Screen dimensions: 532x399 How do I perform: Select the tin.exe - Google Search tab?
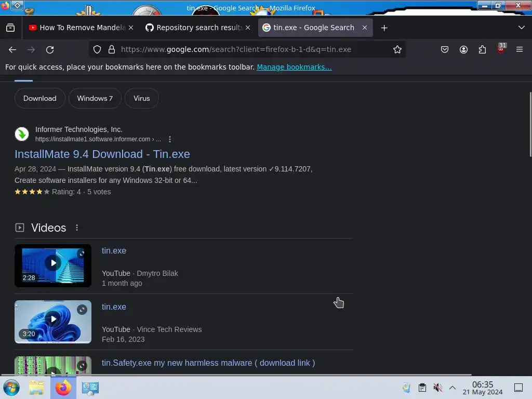(315, 28)
